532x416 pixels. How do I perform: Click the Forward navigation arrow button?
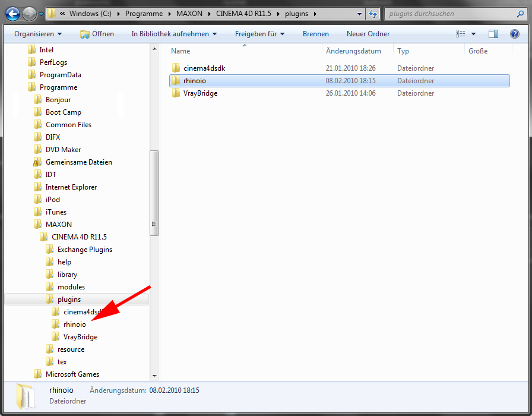(29, 14)
